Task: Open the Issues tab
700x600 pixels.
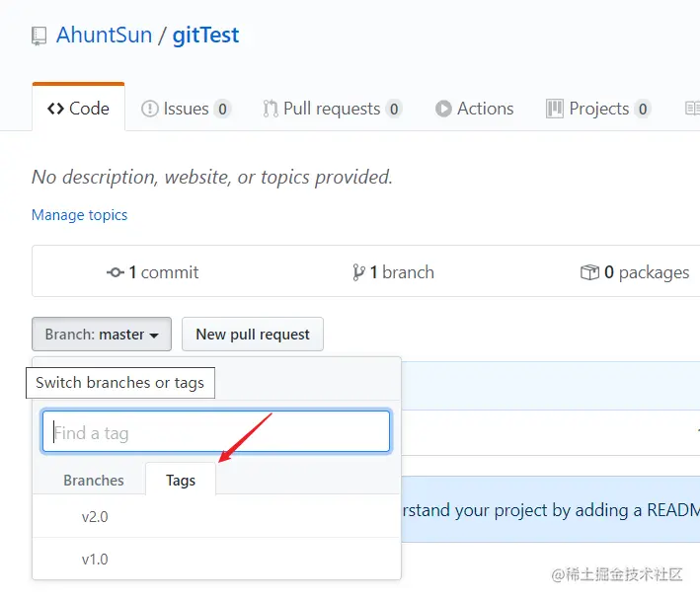Action: pyautogui.click(x=186, y=109)
